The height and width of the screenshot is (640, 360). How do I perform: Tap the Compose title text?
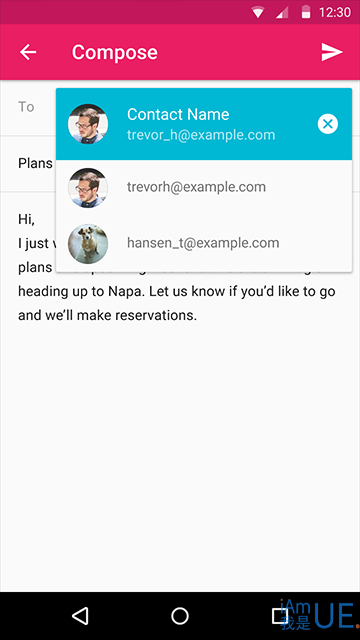click(115, 53)
